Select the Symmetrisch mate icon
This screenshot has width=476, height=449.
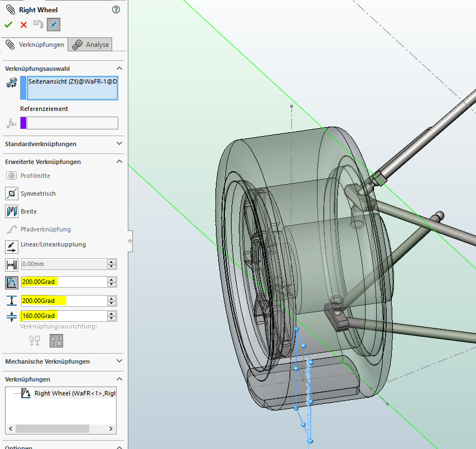(11, 194)
